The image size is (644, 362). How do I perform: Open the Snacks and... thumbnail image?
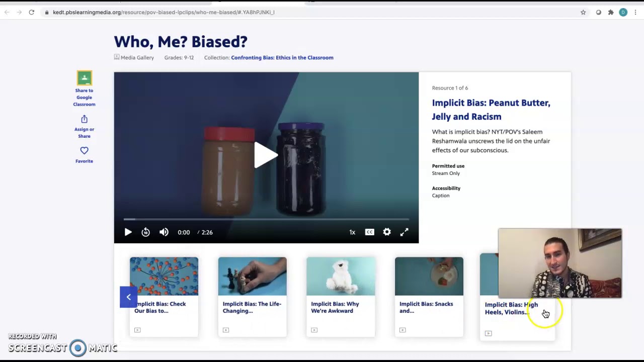(429, 276)
